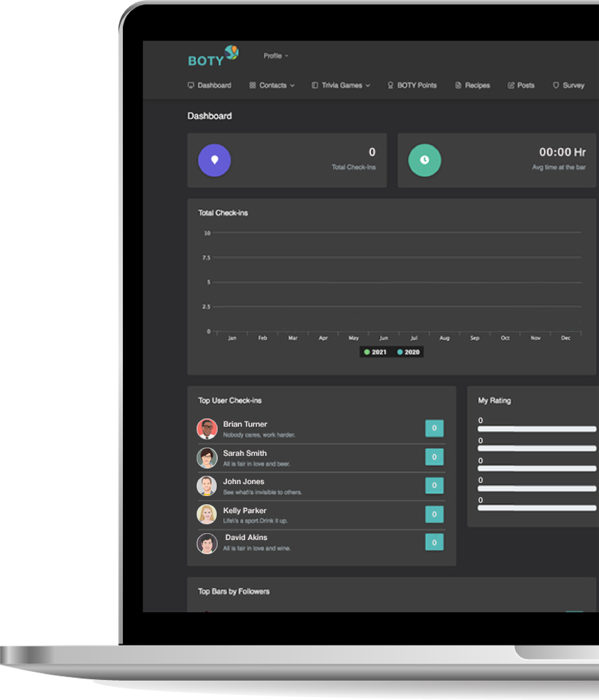
Task: Click the first My Rating bar
Action: (536, 429)
